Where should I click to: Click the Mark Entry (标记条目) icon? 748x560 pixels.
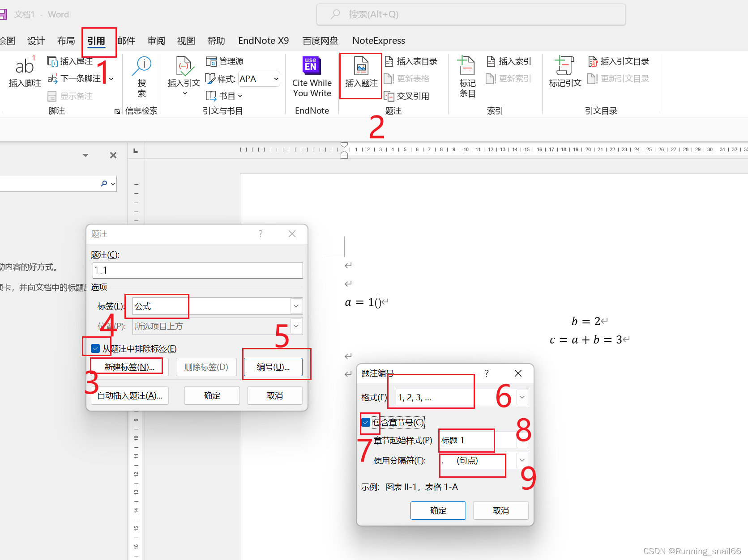(466, 65)
